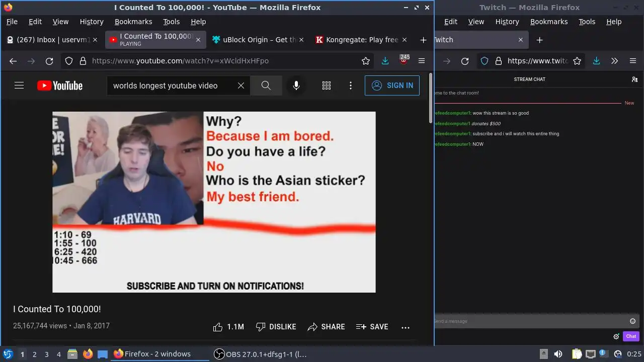Open Tools menu in YouTube window
This screenshot has height=362, width=644.
click(171, 22)
